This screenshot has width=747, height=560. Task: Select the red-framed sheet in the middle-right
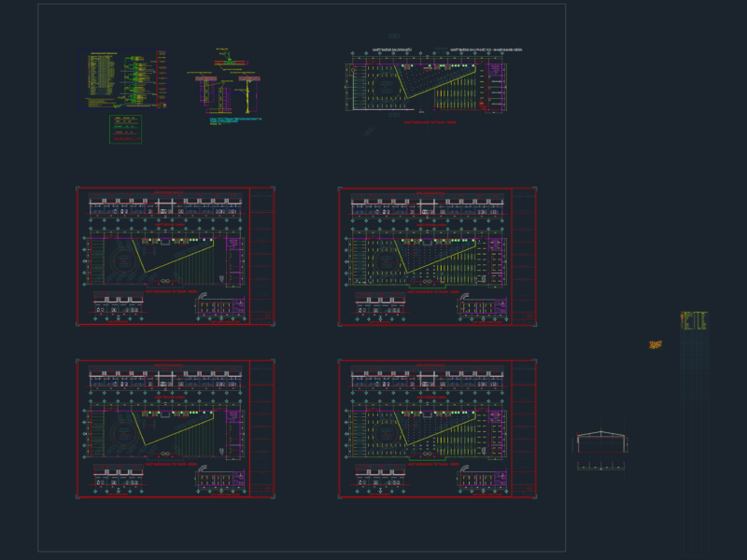coord(437,257)
